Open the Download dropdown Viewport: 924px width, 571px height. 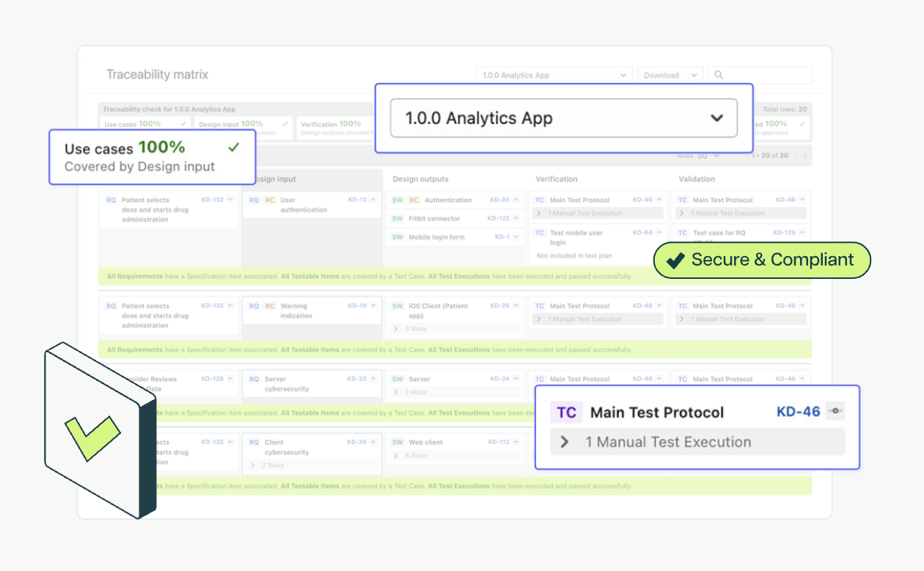pos(670,75)
